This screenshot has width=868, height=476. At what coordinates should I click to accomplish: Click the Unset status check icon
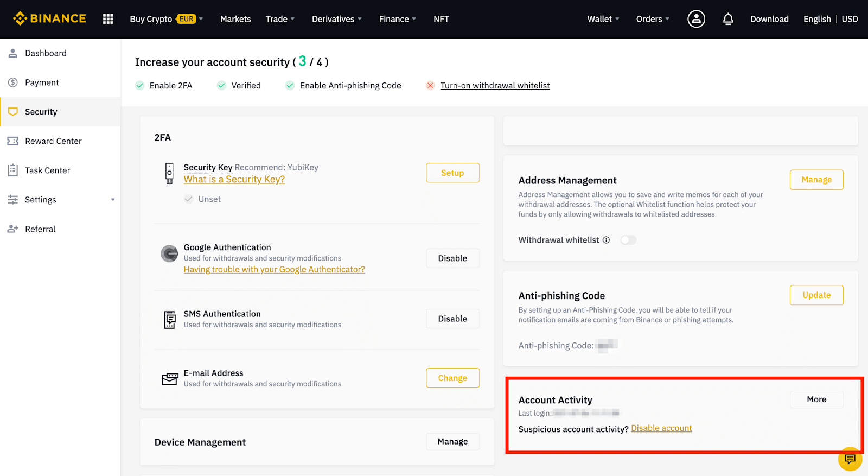click(189, 199)
